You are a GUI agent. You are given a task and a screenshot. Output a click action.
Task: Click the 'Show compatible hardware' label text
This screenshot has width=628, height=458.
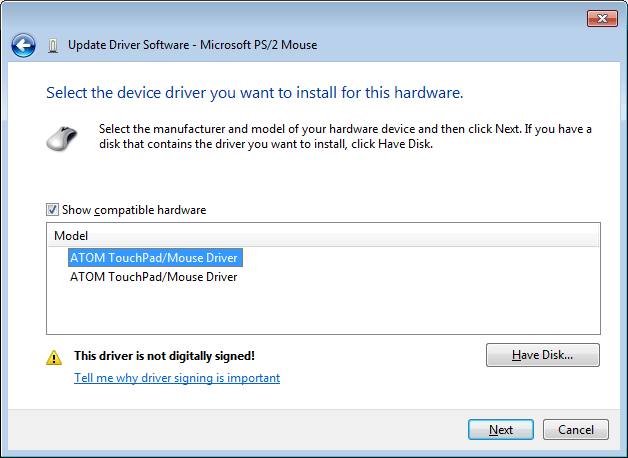pos(134,210)
